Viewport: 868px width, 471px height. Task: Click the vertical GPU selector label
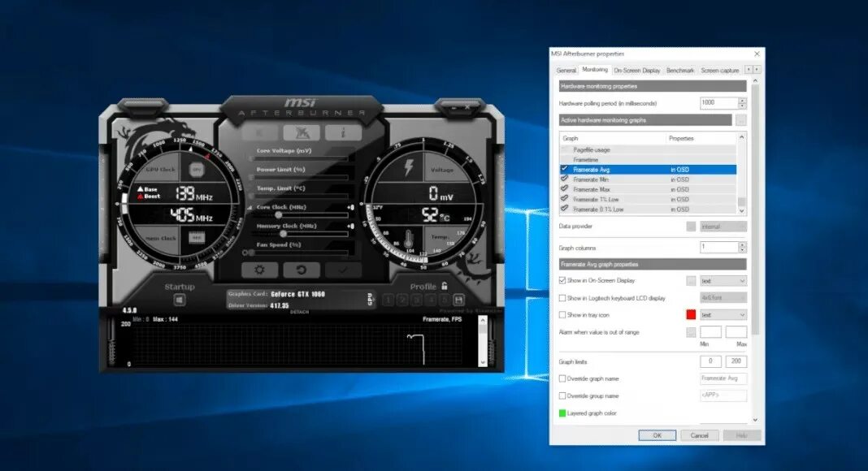click(x=371, y=299)
